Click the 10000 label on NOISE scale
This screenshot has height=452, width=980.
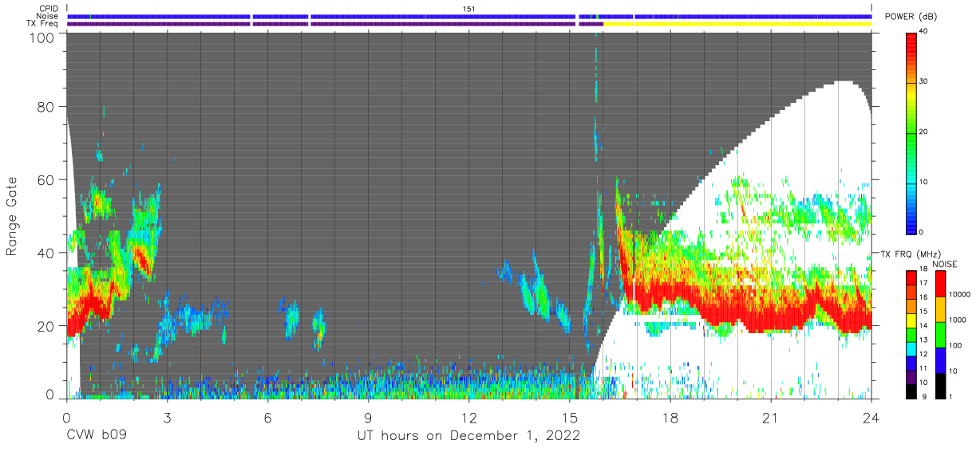tap(962, 294)
